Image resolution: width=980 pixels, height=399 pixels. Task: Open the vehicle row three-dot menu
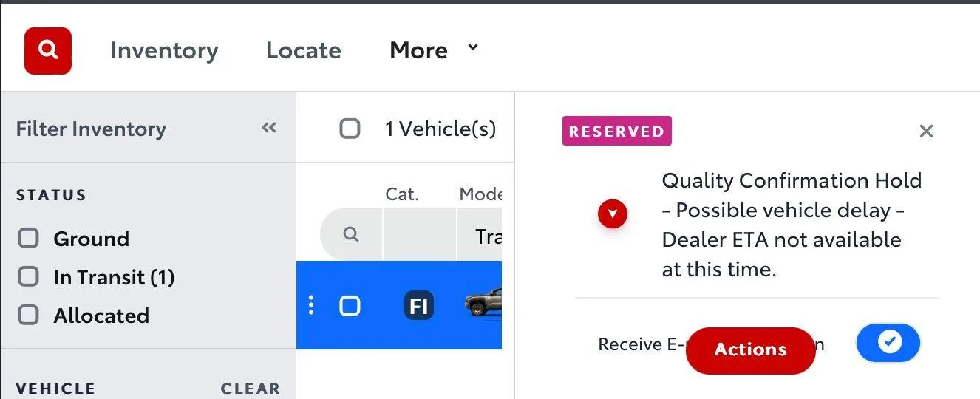coord(311,305)
